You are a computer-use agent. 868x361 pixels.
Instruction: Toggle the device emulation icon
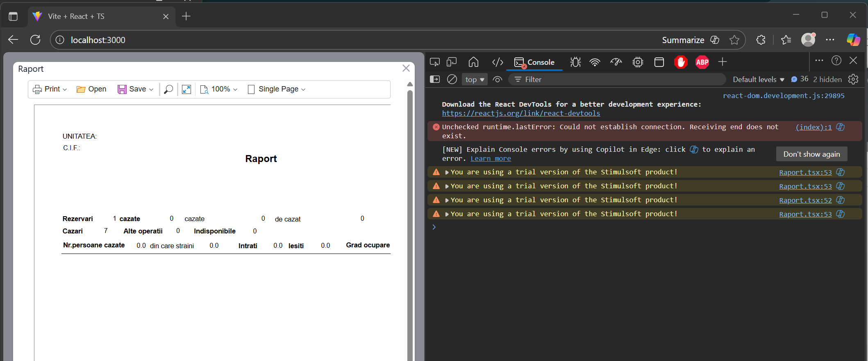pos(452,62)
